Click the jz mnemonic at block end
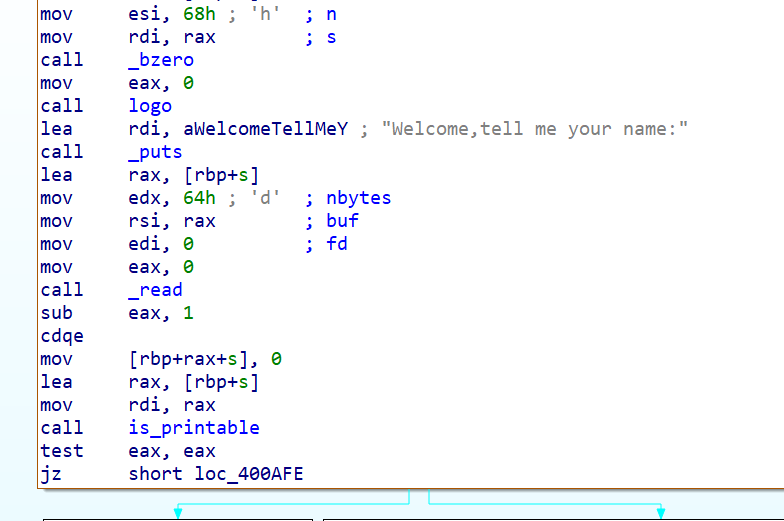This screenshot has width=784, height=521. [x=51, y=474]
